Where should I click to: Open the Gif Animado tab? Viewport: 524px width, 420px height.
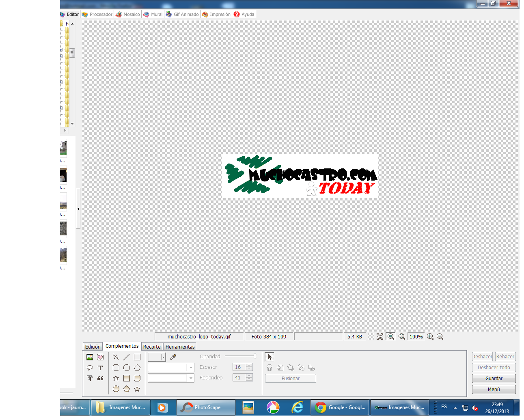click(182, 14)
